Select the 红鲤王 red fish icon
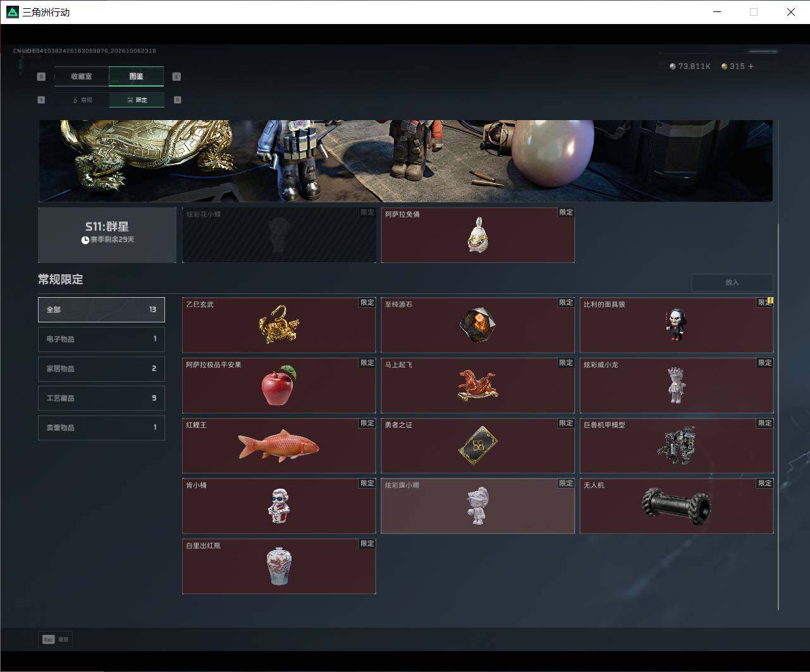The height and width of the screenshot is (672, 810). tap(279, 445)
